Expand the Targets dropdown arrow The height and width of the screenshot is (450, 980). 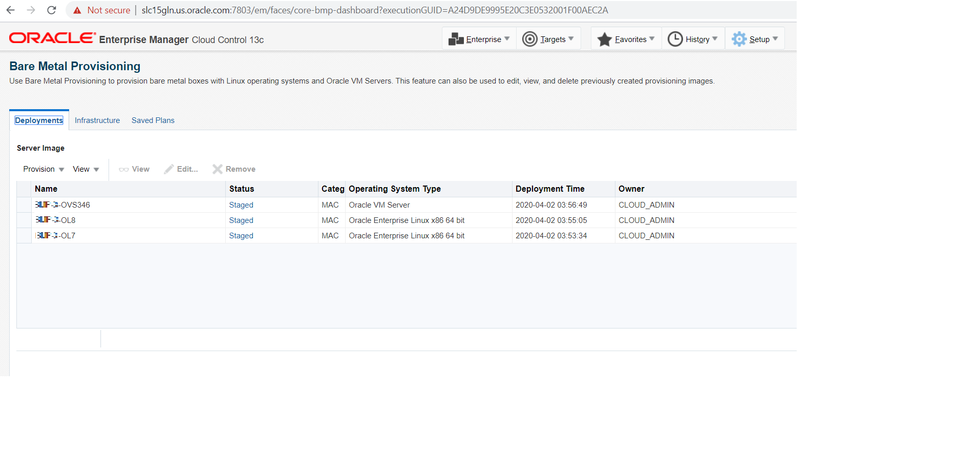[571, 38]
